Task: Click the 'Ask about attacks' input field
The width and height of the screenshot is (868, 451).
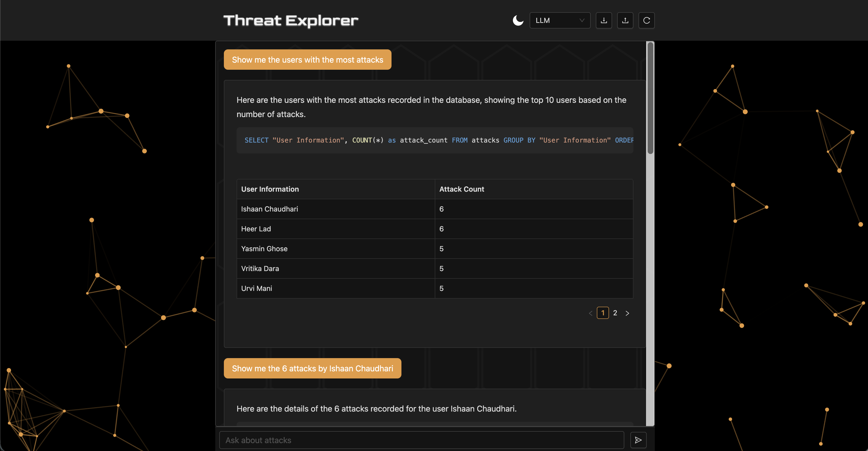Action: tap(421, 440)
